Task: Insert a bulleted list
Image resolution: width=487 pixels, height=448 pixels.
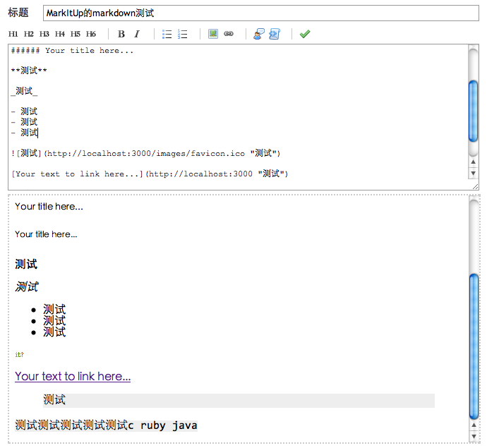Action: coord(167,34)
